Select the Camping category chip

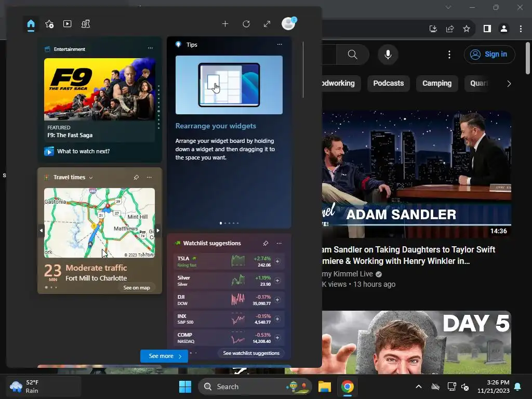tap(437, 83)
